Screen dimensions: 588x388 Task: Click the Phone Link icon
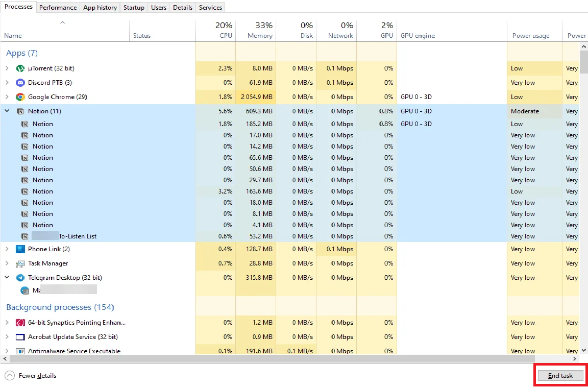20,249
